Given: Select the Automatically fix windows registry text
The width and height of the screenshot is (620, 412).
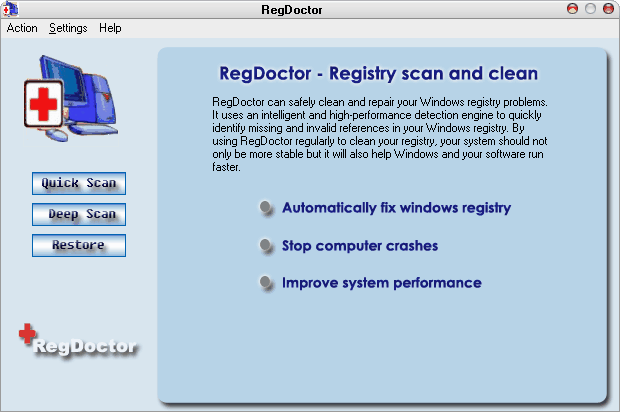Looking at the screenshot, I should point(396,208).
